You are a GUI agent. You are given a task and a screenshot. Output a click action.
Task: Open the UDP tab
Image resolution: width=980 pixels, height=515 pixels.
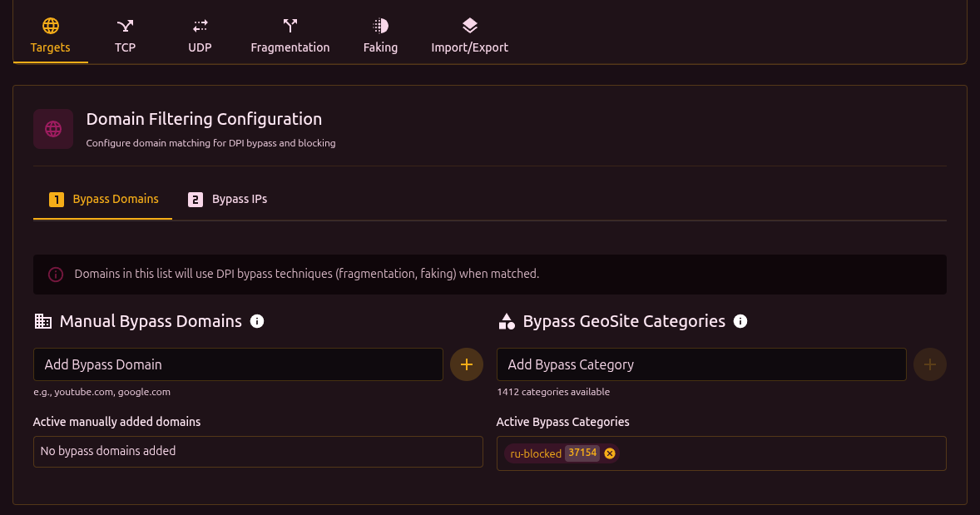point(200,37)
